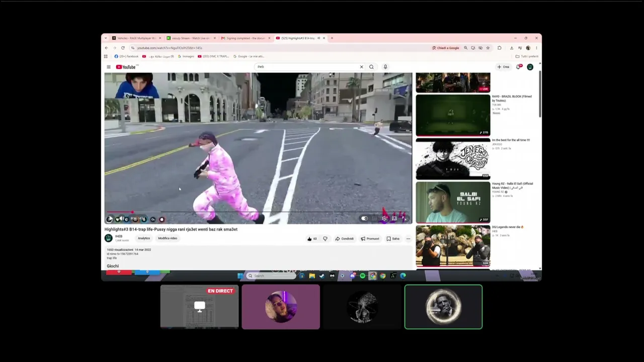Share the video with Condividi
Screen dimensions: 644x362
(x=345, y=239)
